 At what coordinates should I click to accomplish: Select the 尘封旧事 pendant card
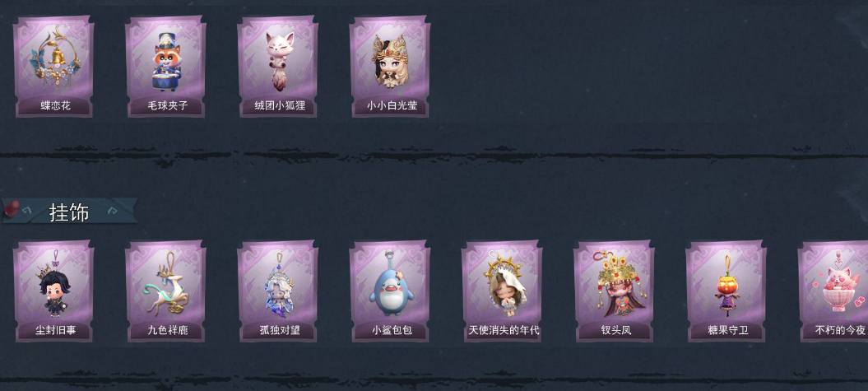pyautogui.click(x=54, y=291)
